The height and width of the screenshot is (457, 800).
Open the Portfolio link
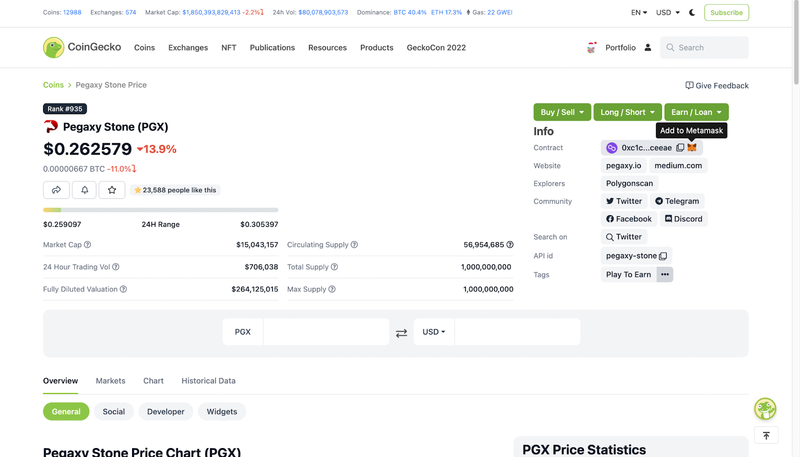tap(620, 47)
